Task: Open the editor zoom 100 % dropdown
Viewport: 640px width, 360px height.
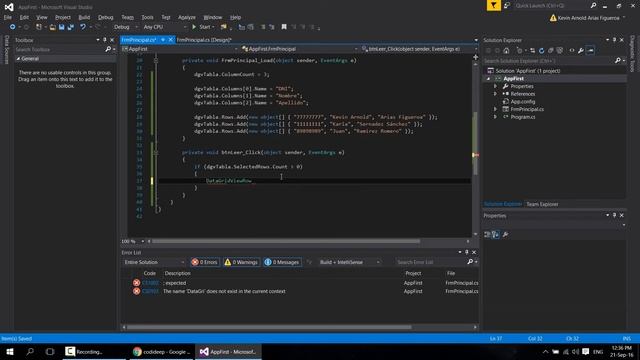Action: [x=133, y=241]
